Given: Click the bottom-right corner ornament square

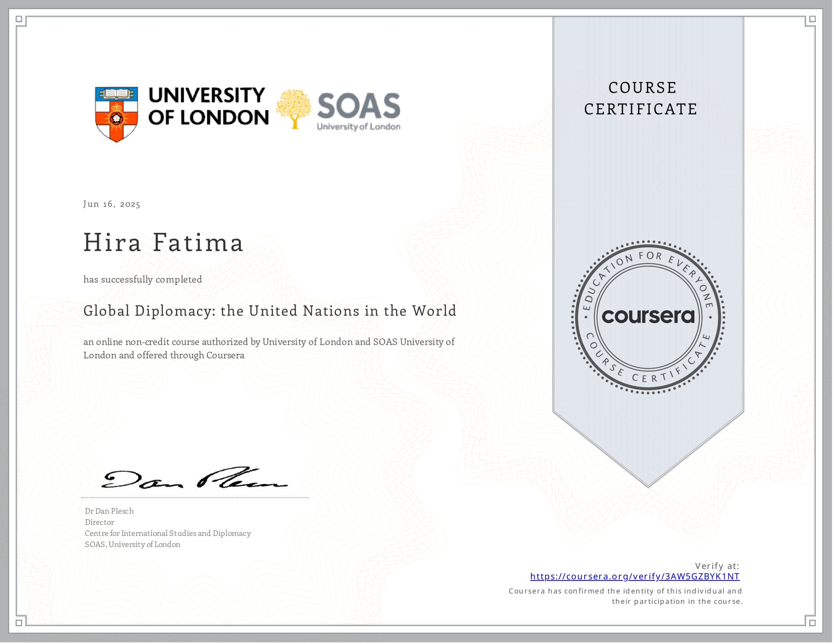Looking at the screenshot, I should (x=812, y=623).
